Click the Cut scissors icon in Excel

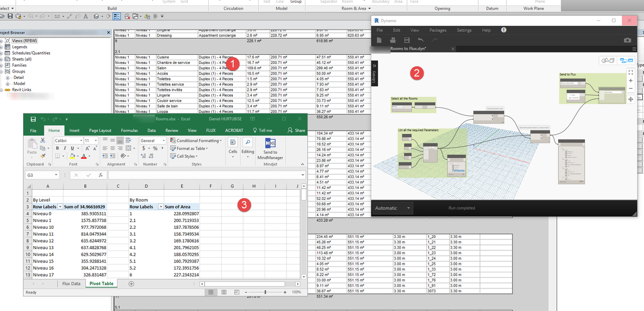pyautogui.click(x=43, y=140)
